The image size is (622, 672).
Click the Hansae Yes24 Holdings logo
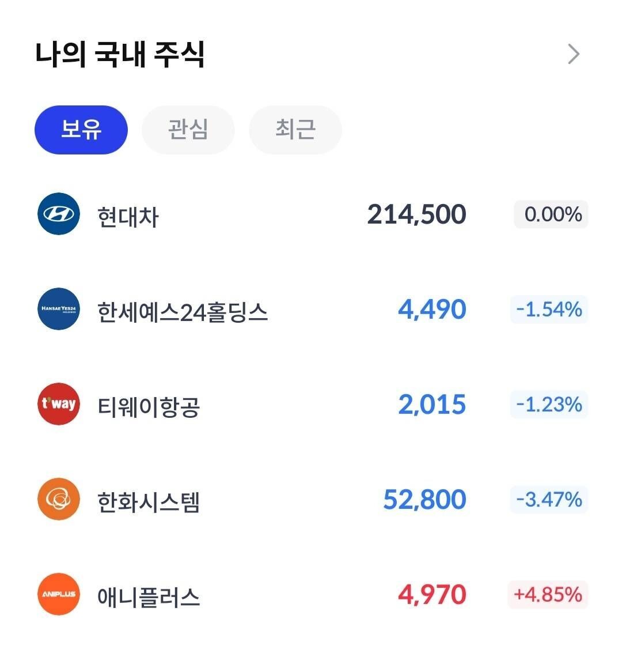pos(58,309)
